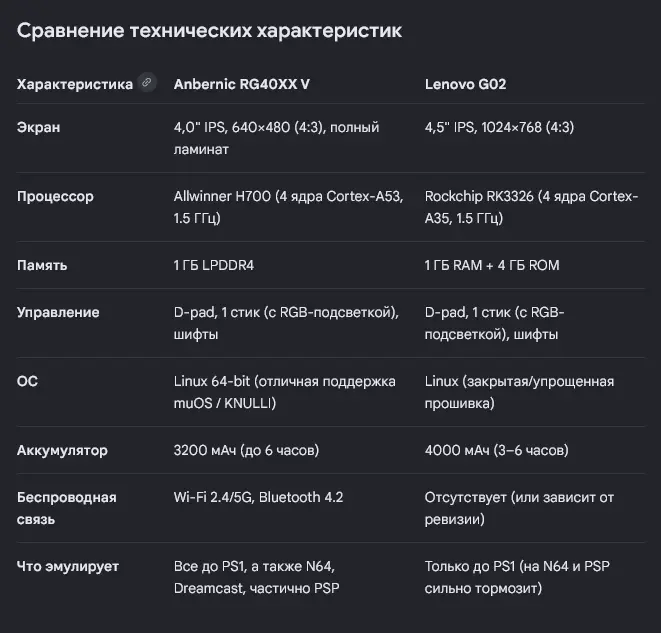Screen dimensions: 661x633
Task: Select the Anbernic RG40XX V column header
Action: coord(242,84)
